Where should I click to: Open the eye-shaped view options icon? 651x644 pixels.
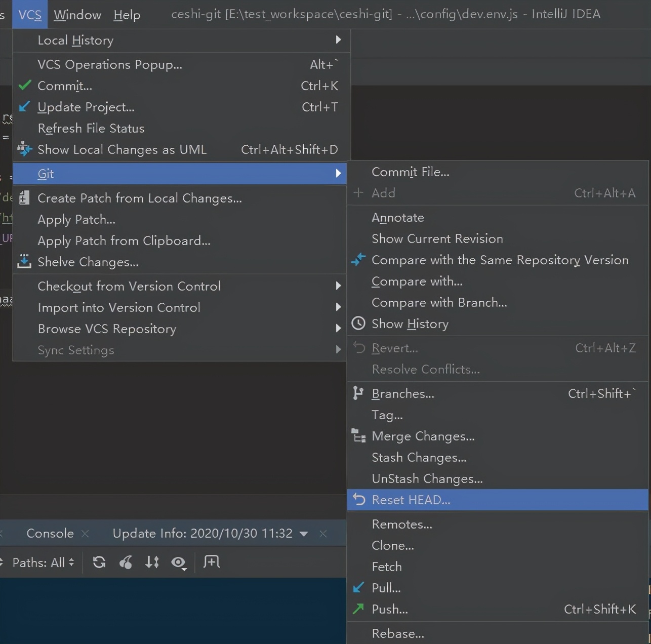click(179, 562)
